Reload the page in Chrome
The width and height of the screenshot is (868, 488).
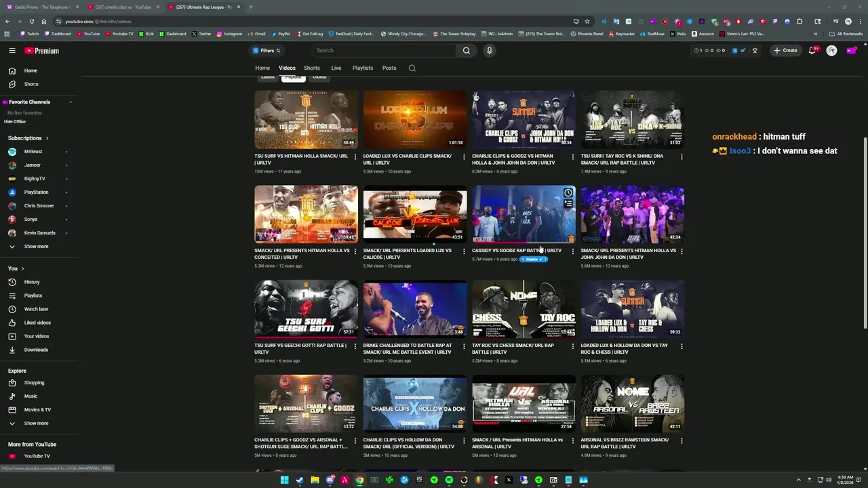pyautogui.click(x=31, y=21)
